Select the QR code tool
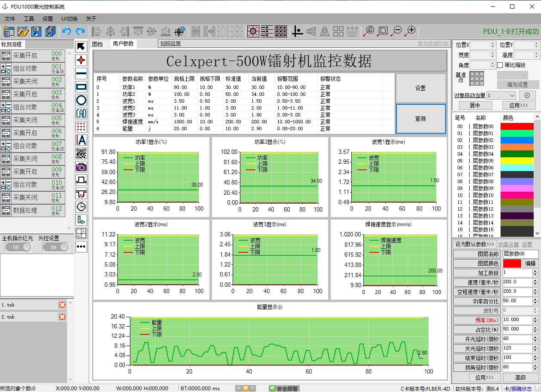Screen dimensions: 541x392 81,153
